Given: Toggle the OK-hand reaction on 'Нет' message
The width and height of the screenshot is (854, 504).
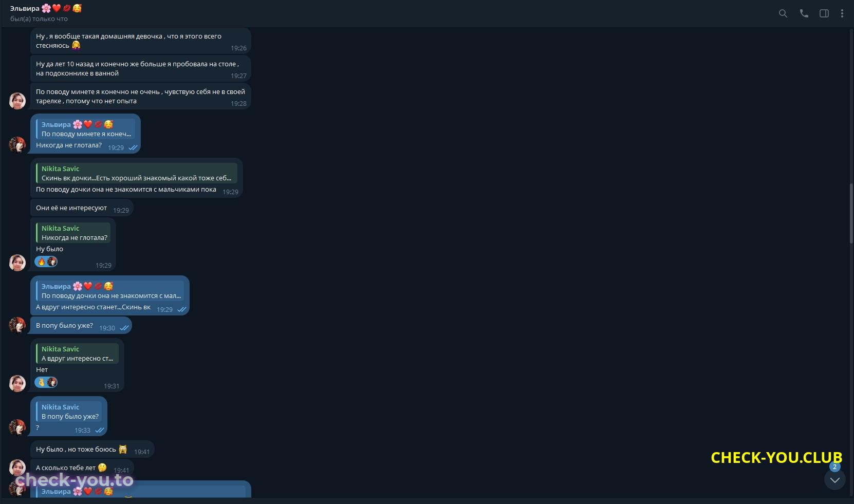Looking at the screenshot, I should [x=46, y=382].
